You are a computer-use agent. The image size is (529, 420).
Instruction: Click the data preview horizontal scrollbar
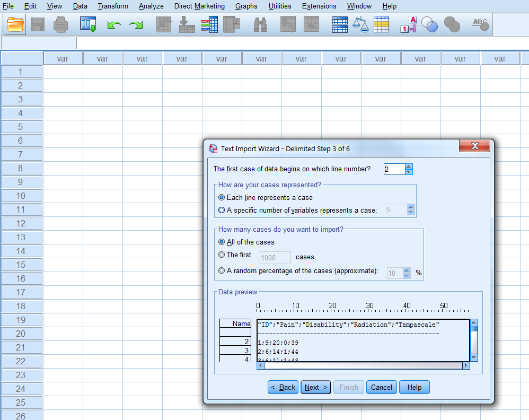click(360, 365)
